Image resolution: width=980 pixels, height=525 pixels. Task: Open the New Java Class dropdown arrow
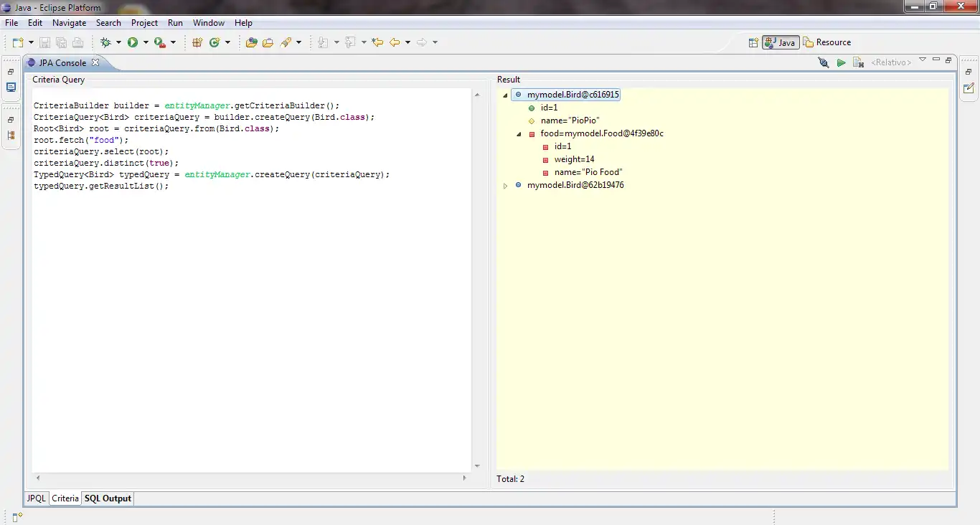(227, 43)
